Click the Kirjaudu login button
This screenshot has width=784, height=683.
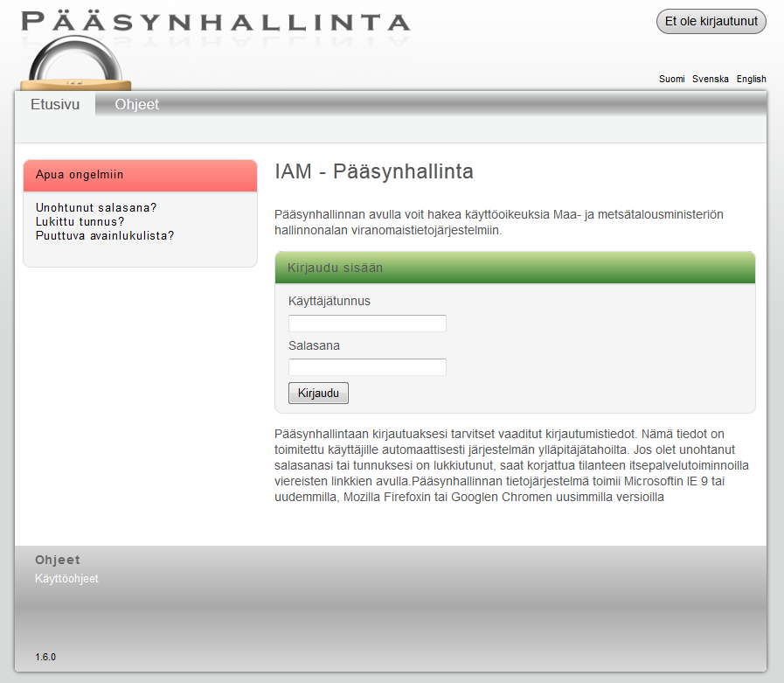pyautogui.click(x=318, y=394)
